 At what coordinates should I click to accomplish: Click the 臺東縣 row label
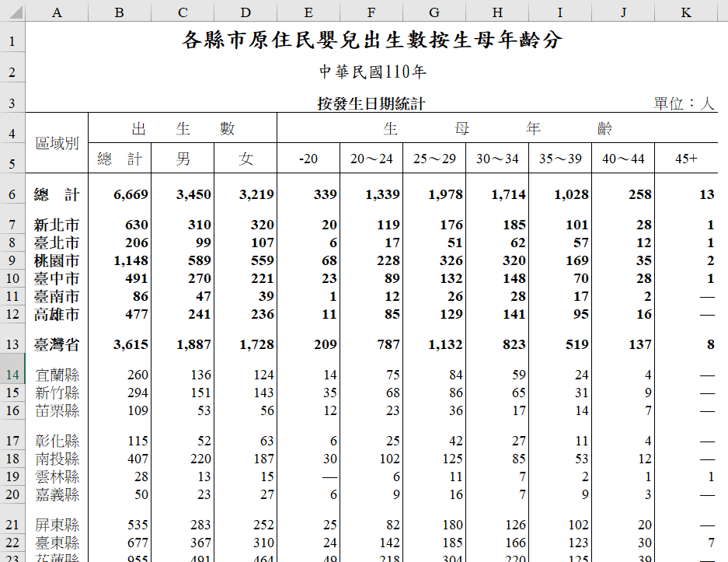click(x=57, y=543)
